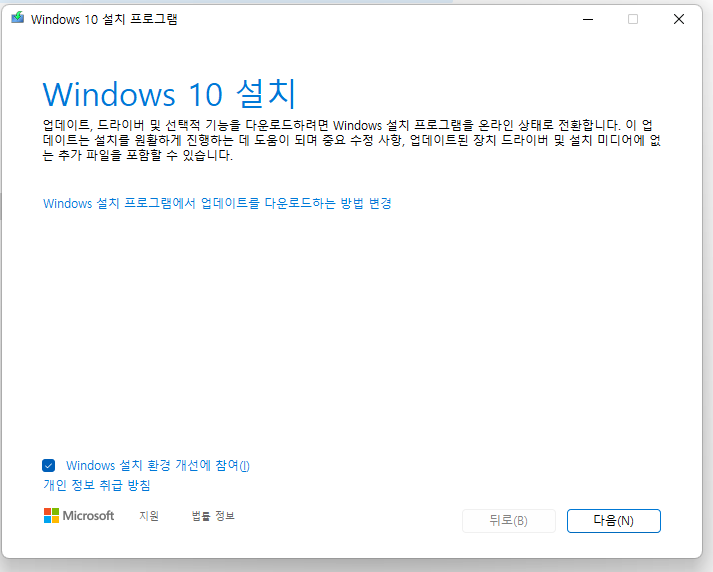Click the '다음(N)' next button

(x=613, y=521)
